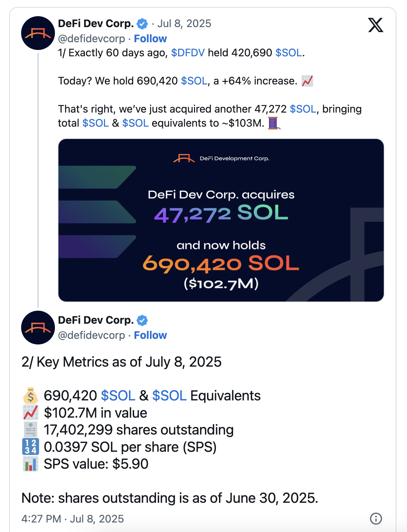Click verified badge in first tweet header
The image size is (407, 532).
tap(142, 24)
